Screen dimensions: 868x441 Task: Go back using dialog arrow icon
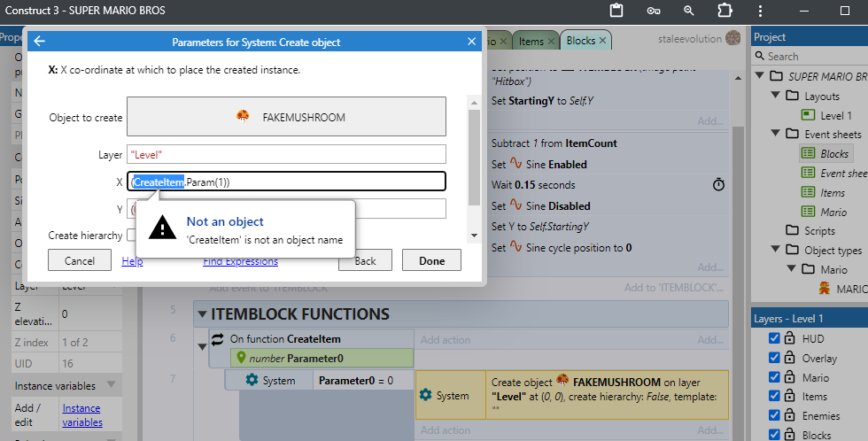click(39, 42)
